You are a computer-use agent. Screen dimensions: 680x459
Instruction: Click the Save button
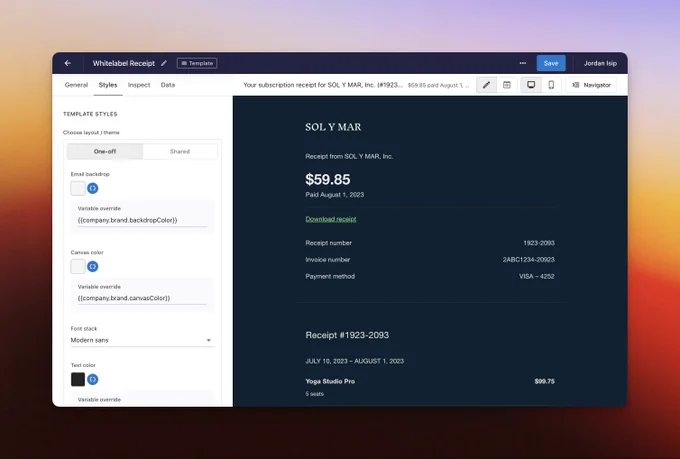[551, 63]
